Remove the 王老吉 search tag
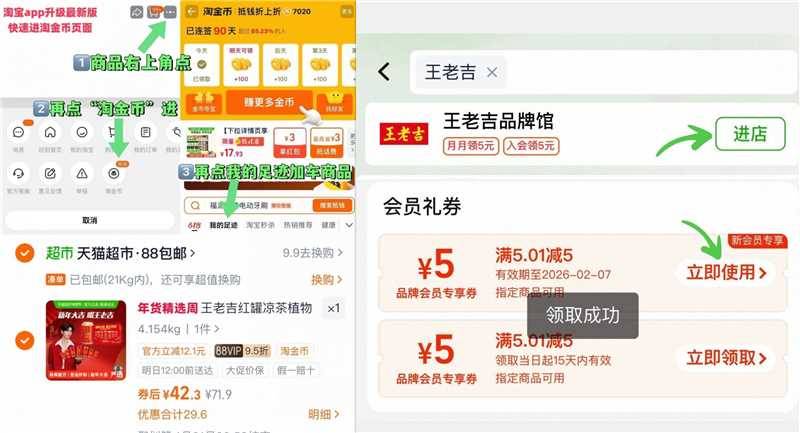 tap(492, 72)
